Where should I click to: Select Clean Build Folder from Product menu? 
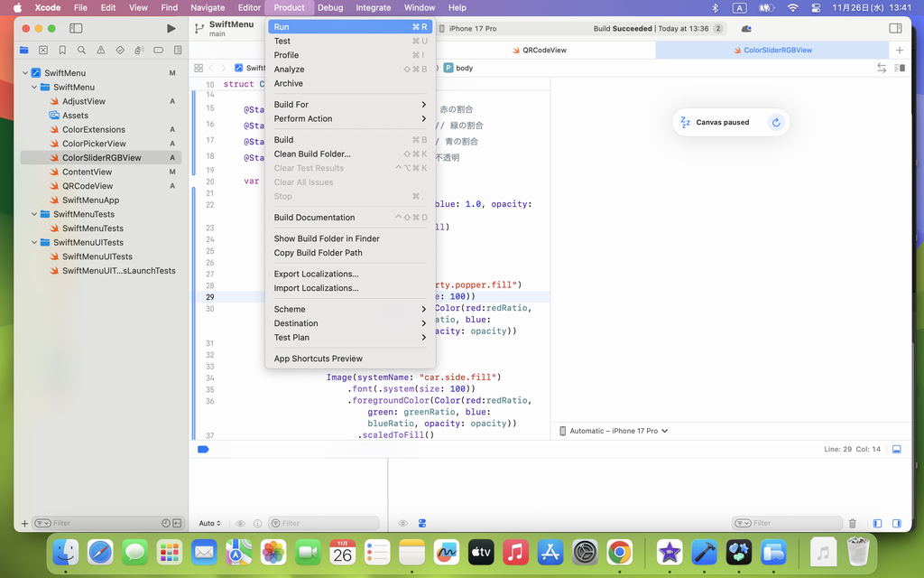click(x=312, y=154)
